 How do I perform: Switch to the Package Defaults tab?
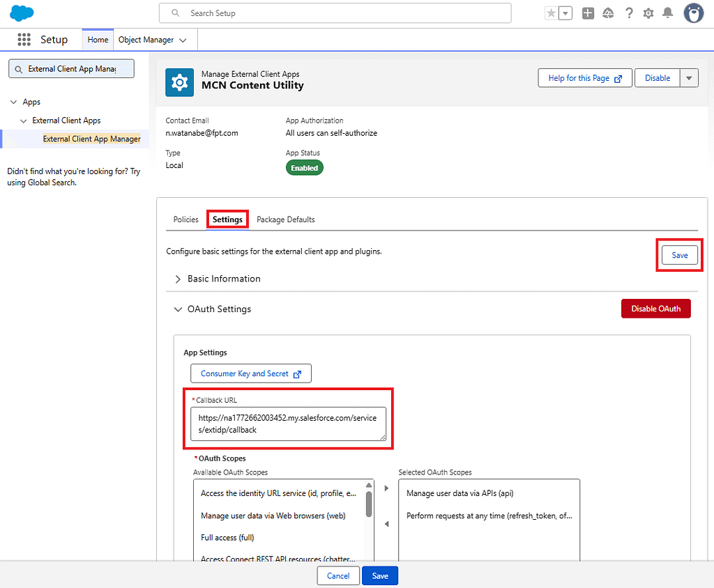(285, 219)
